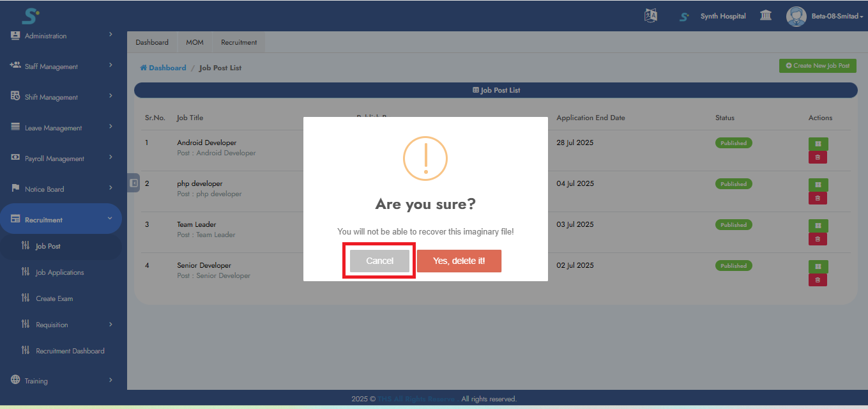
Task: Click the bank building icon in header
Action: pyautogui.click(x=765, y=16)
